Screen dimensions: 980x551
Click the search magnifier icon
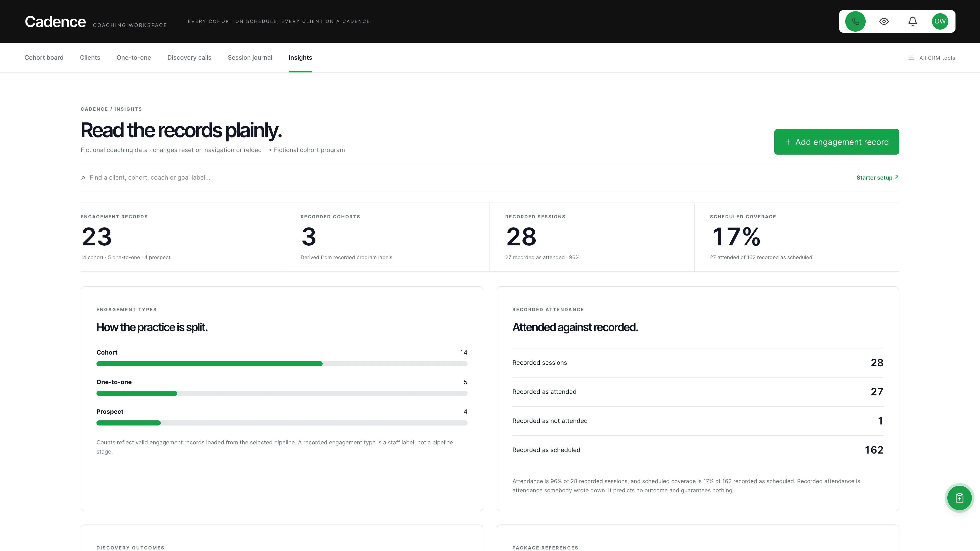(83, 178)
